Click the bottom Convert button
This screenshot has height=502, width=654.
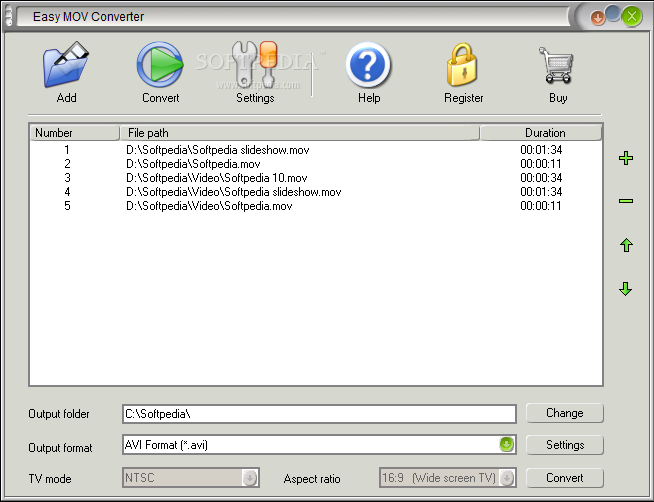[x=565, y=477]
